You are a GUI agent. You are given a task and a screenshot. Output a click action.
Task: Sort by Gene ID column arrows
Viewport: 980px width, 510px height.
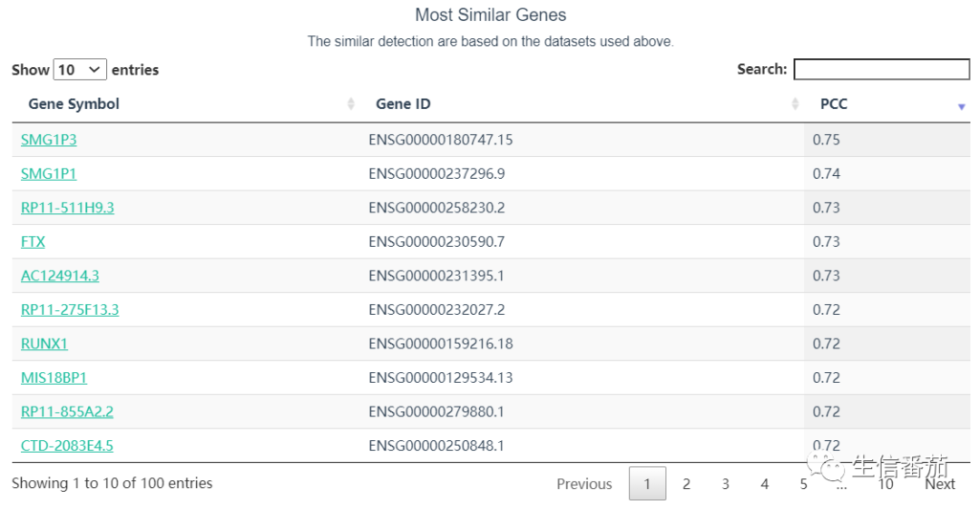(795, 104)
